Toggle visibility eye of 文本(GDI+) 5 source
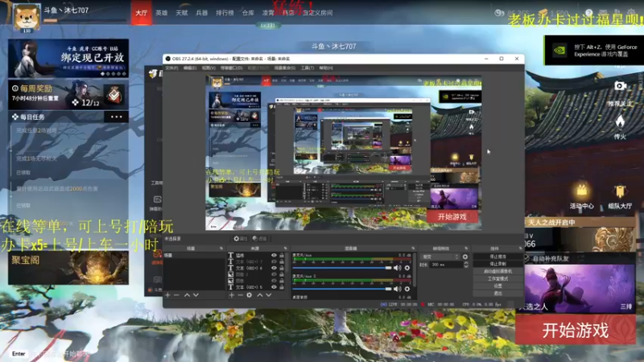 [x=274, y=287]
